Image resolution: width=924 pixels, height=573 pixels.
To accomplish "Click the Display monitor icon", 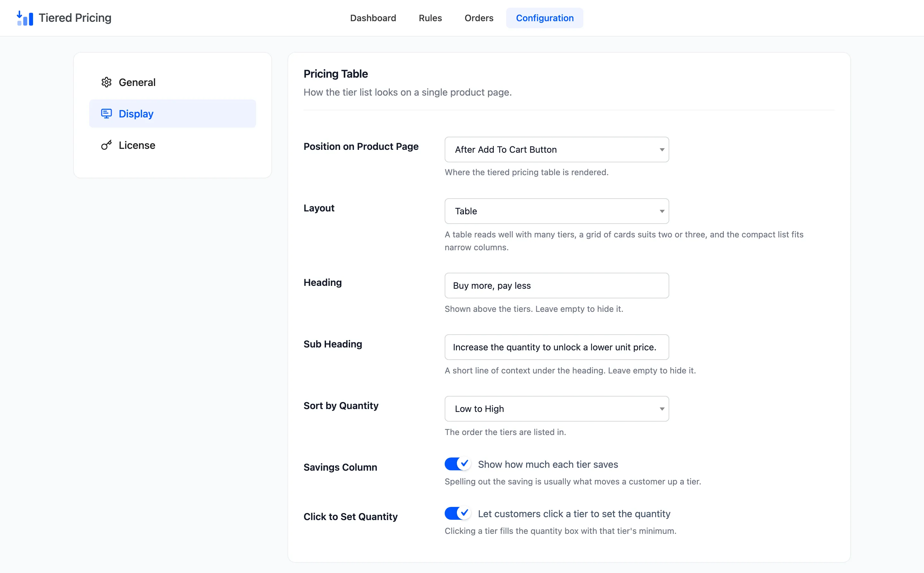I will tap(107, 114).
